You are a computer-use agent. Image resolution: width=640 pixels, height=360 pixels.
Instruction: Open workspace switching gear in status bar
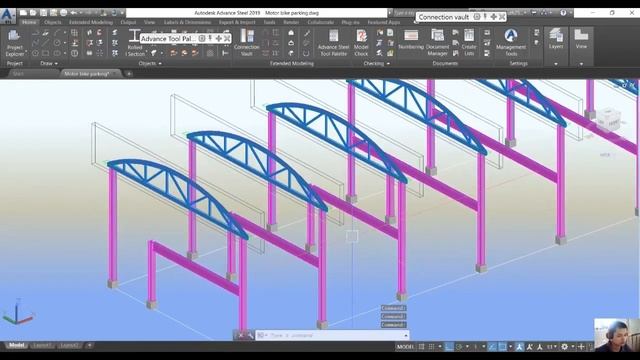[564, 347]
